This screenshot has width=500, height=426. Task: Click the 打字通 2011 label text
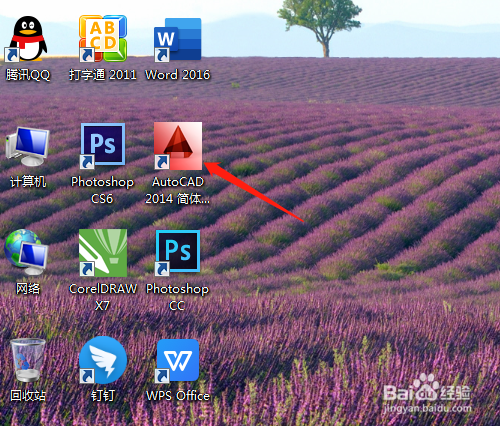tap(103, 75)
